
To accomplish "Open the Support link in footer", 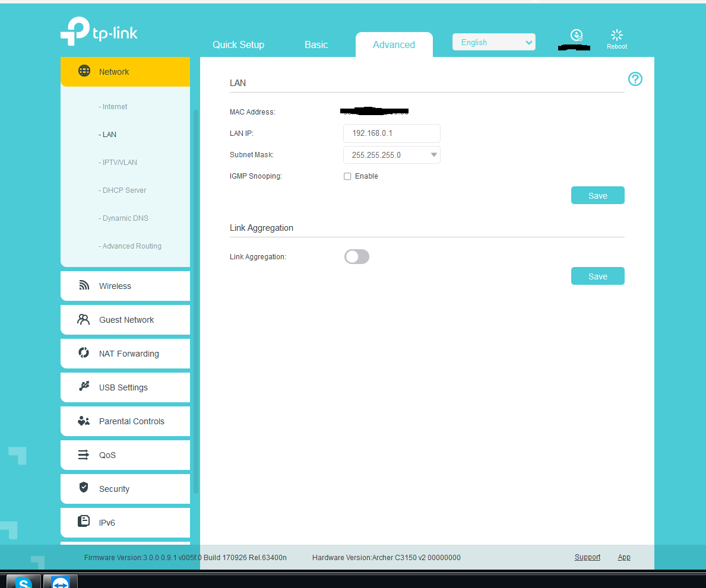I will coord(587,557).
